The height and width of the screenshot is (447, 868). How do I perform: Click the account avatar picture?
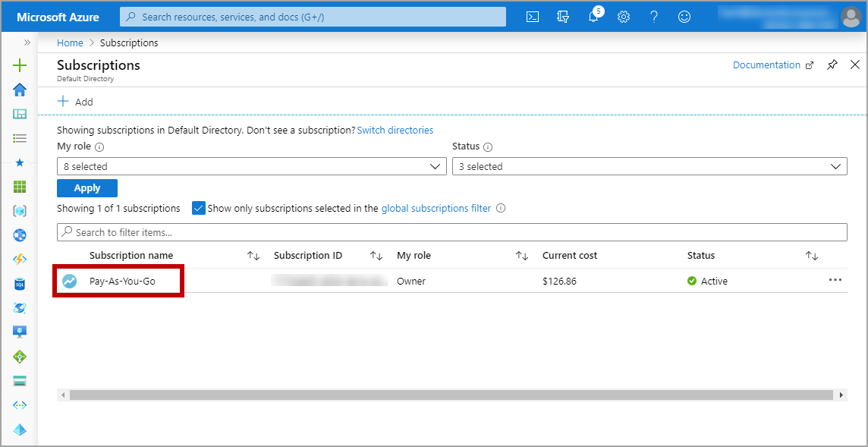(851, 17)
